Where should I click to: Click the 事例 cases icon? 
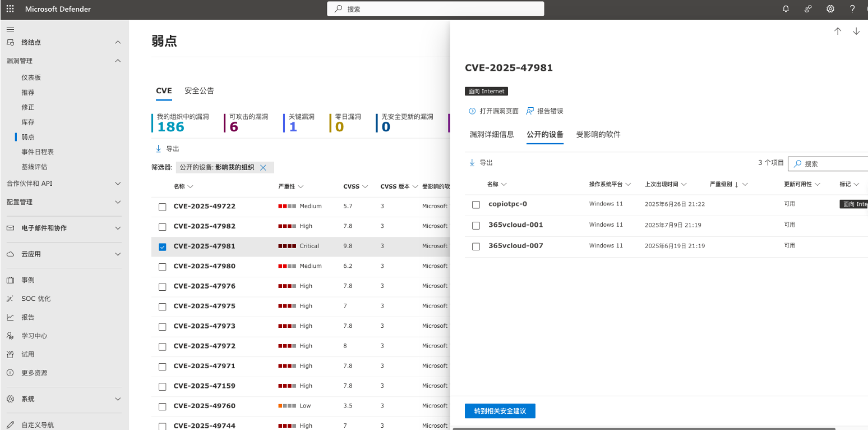click(10, 280)
